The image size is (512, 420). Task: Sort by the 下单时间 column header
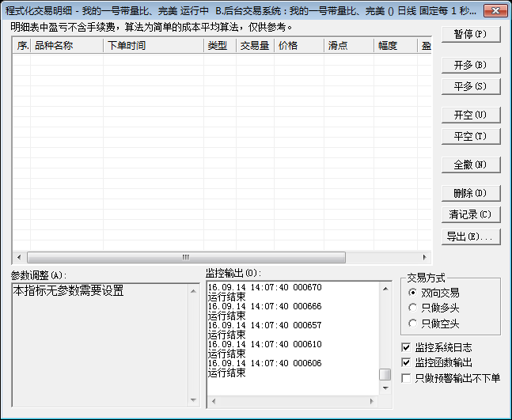[x=154, y=46]
